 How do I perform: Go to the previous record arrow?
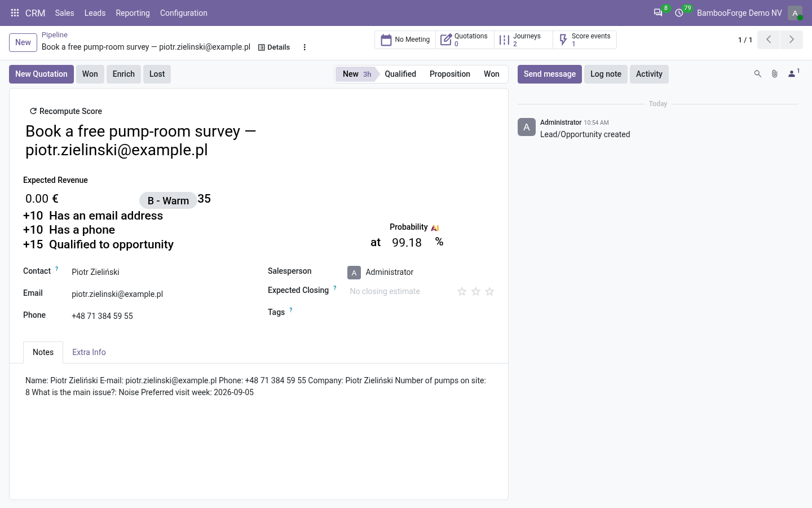coord(769,40)
